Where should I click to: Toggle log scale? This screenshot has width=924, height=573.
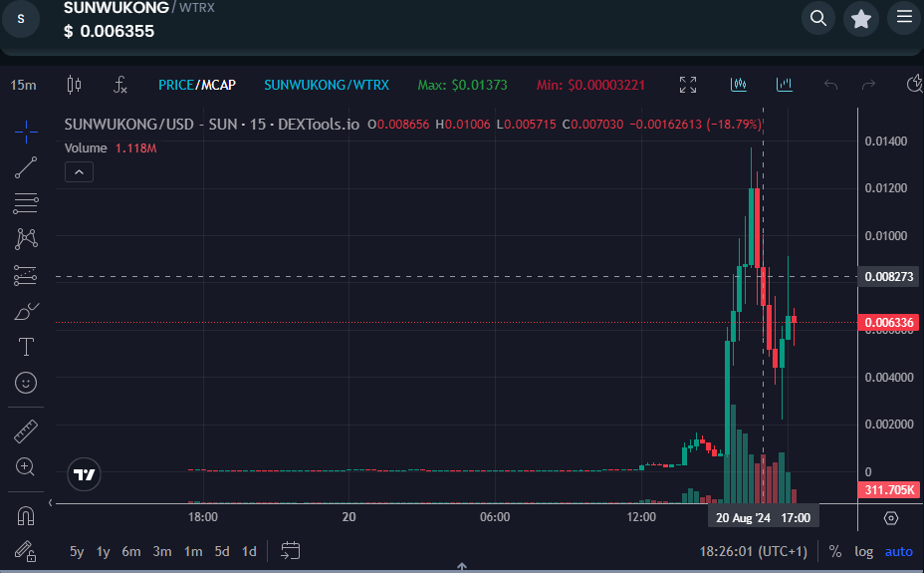tap(864, 552)
